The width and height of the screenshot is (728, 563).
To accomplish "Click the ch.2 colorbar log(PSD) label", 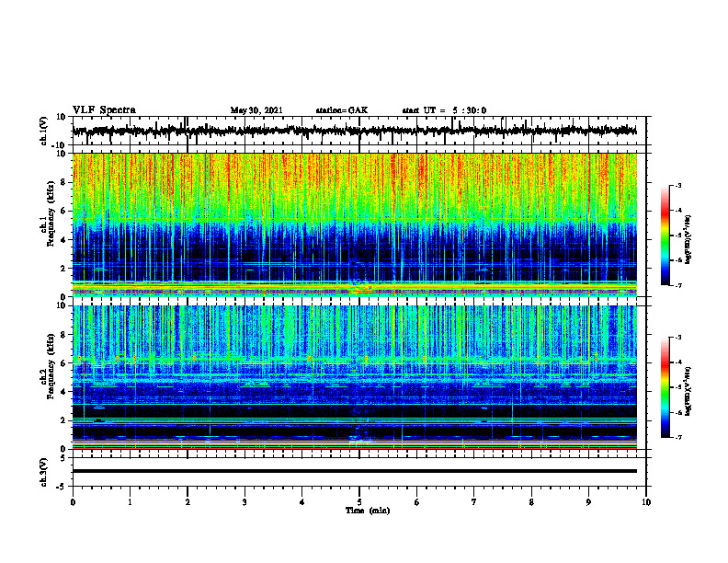I will point(688,391).
